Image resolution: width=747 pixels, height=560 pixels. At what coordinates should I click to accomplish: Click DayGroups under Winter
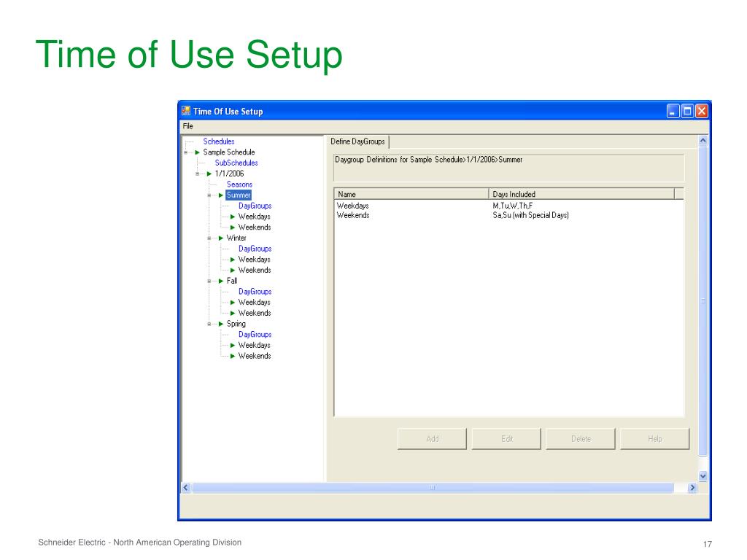(255, 249)
